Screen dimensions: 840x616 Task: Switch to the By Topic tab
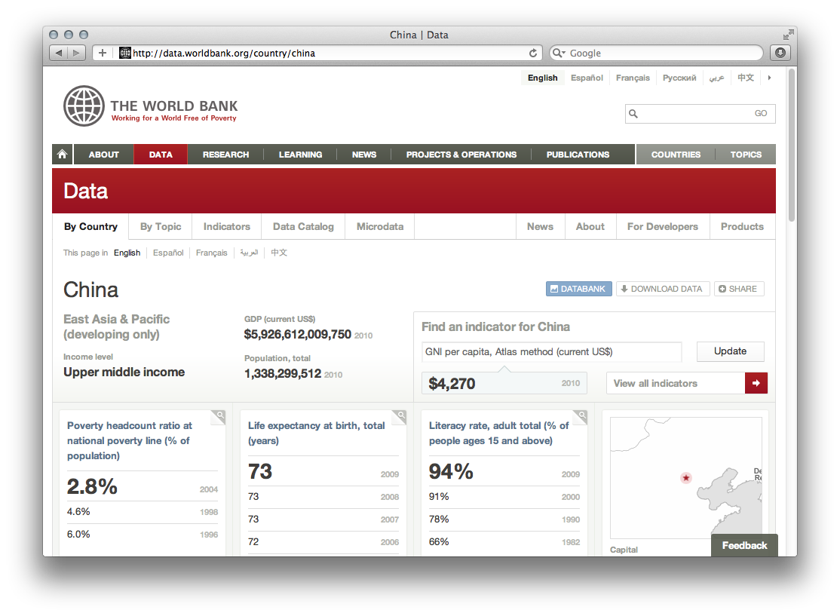pyautogui.click(x=160, y=226)
